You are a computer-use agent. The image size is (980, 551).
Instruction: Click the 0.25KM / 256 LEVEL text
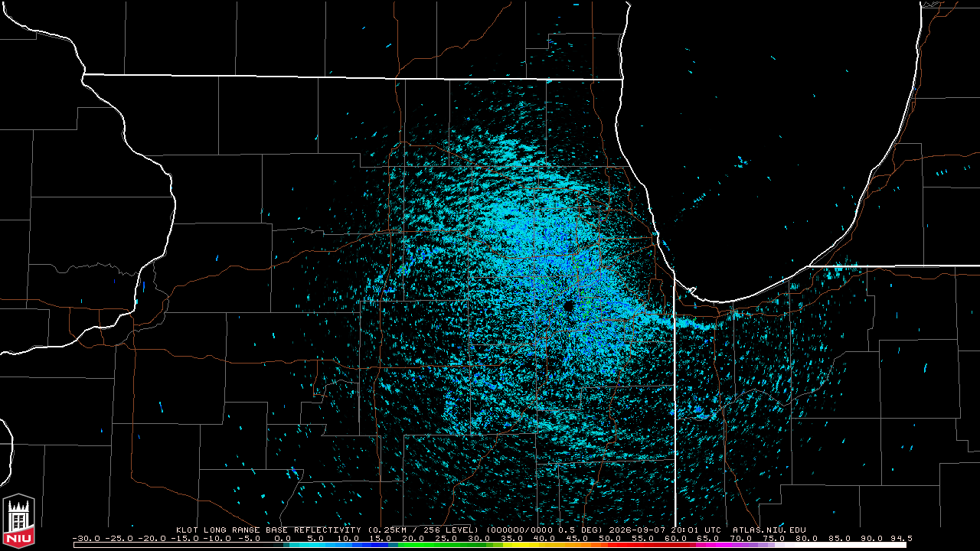423,530
